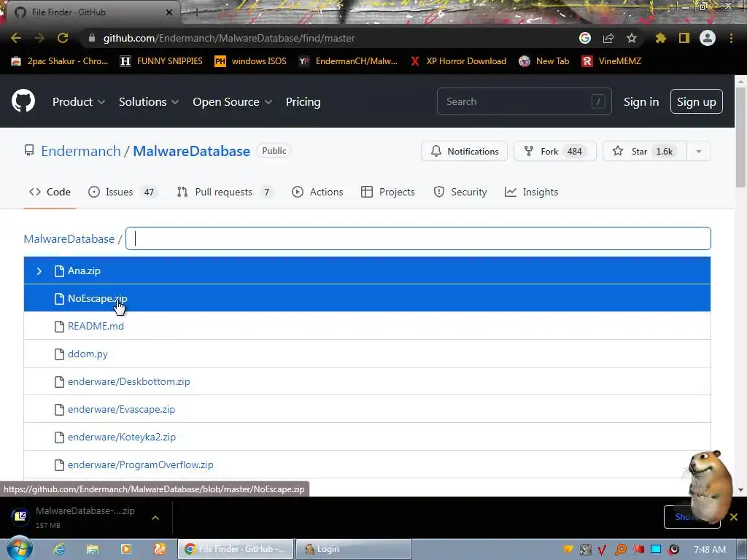The image size is (747, 560).
Task: Expand the Product dropdown menu
Action: pos(79,102)
